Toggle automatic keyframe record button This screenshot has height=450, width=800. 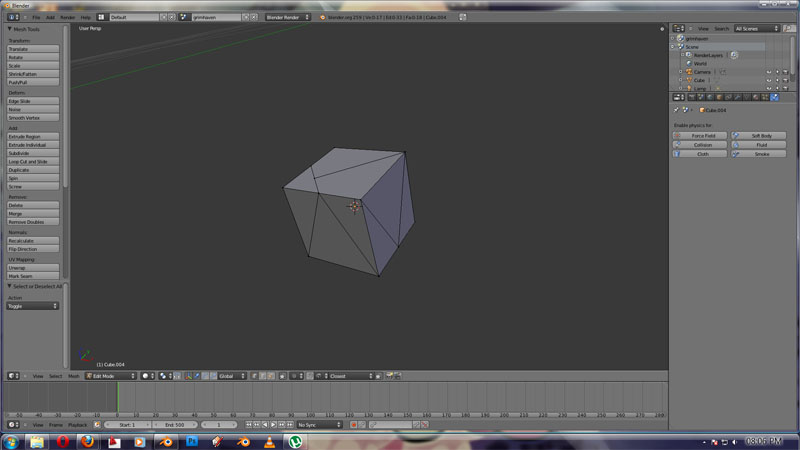[353, 424]
